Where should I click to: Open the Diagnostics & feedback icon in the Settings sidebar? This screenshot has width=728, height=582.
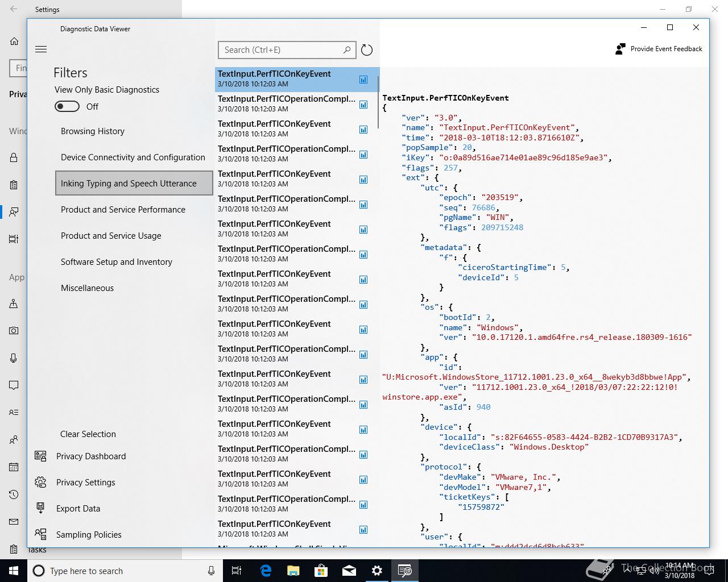14,212
